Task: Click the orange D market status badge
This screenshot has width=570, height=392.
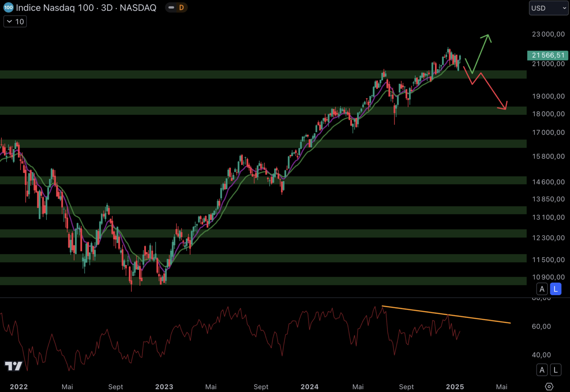Action: [x=181, y=7]
